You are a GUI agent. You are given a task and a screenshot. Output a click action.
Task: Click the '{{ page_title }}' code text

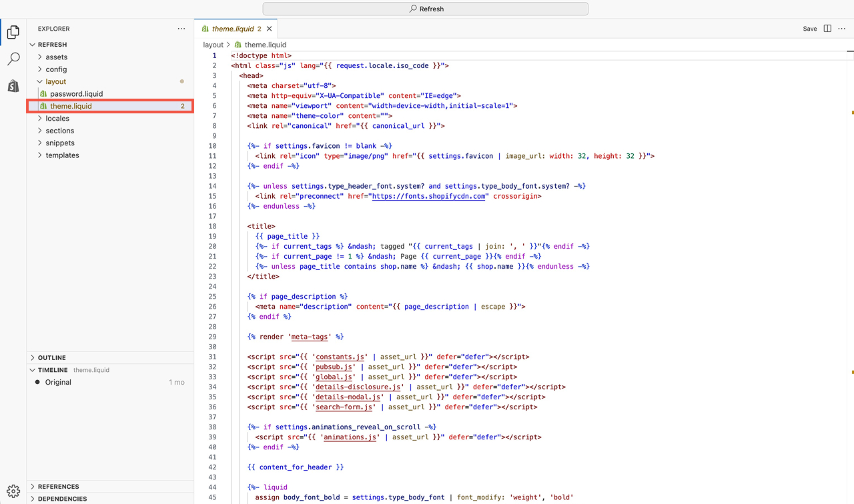pos(287,236)
